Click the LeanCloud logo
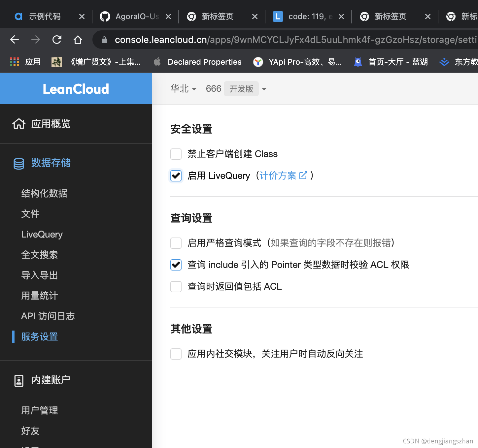Screen dimensions: 478x448 [76, 89]
